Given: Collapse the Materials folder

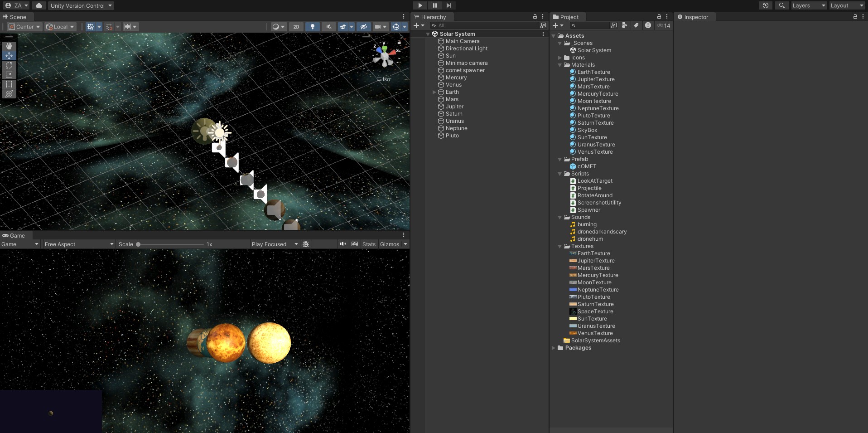Looking at the screenshot, I should (560, 65).
